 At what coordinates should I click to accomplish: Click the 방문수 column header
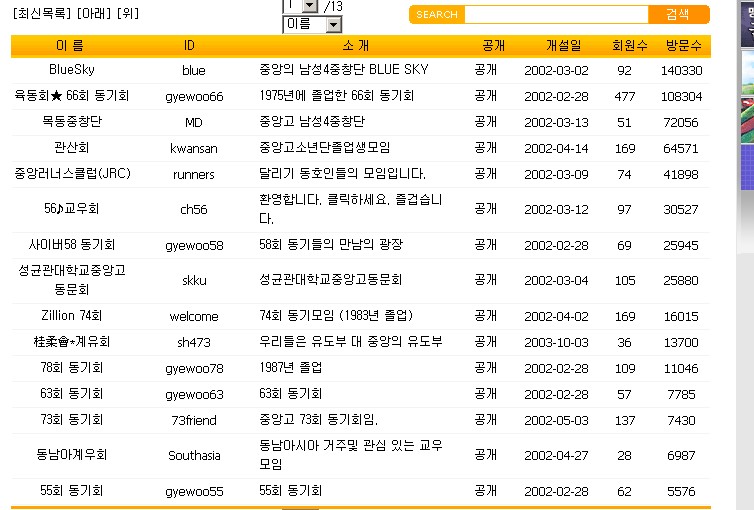tap(682, 46)
